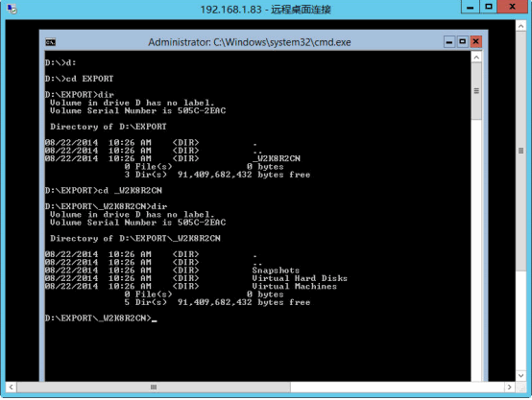Click the 'Virtual Machines' directory entry
The height and width of the screenshot is (400, 532).
(295, 287)
